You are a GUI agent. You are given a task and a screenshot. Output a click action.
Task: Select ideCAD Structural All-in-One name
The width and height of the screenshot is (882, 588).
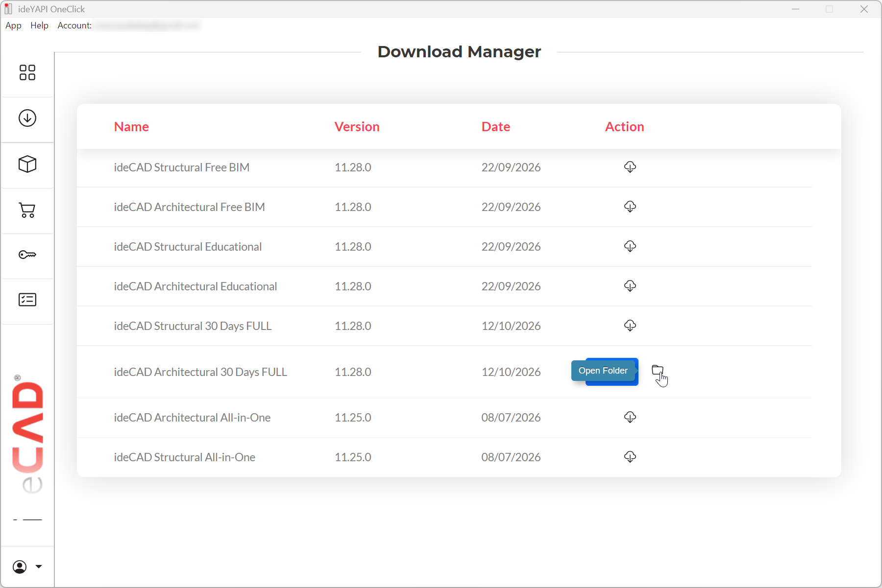[184, 457]
